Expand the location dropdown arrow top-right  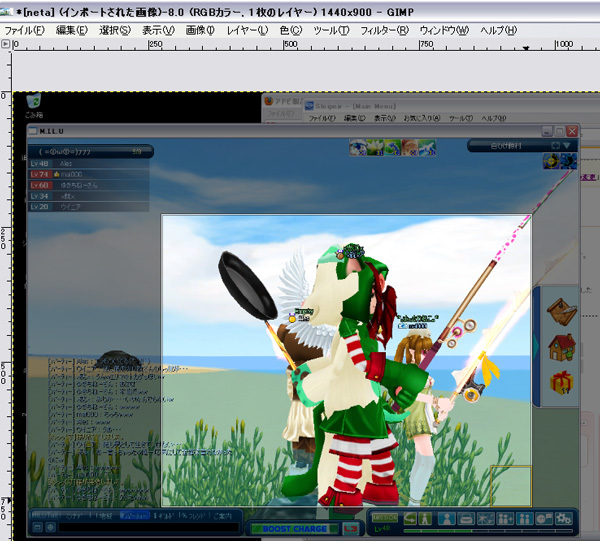[x=567, y=145]
